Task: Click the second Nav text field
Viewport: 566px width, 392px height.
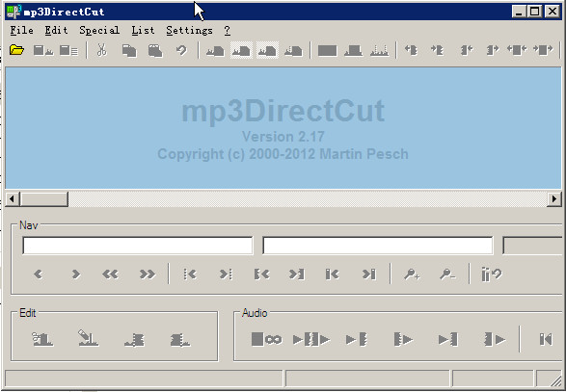Action: click(378, 246)
